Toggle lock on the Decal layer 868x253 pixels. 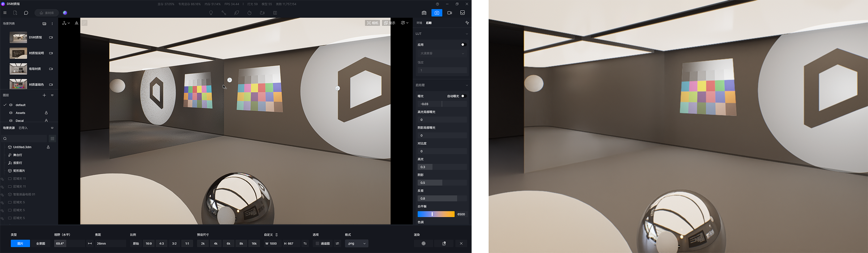tap(46, 121)
